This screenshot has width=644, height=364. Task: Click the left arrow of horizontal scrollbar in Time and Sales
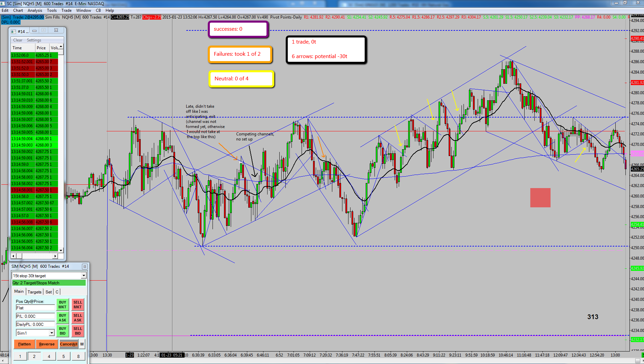pos(13,256)
